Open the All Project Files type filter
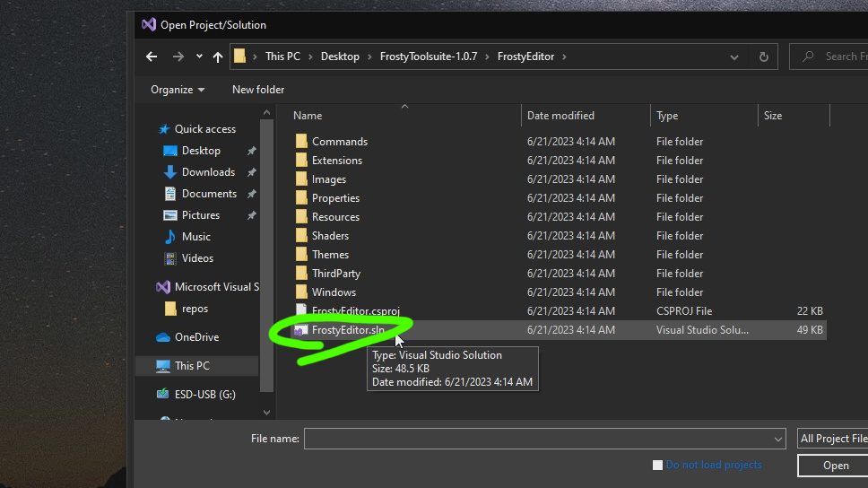 pyautogui.click(x=833, y=439)
